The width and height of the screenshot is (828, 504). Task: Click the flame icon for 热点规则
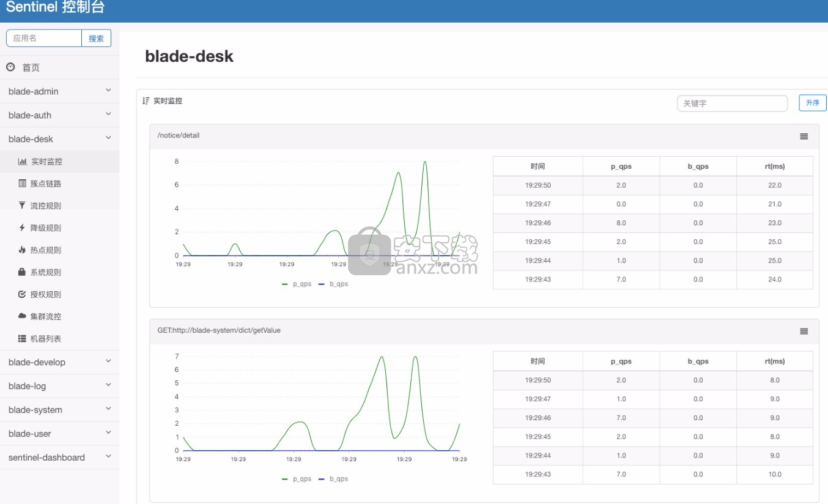(23, 250)
